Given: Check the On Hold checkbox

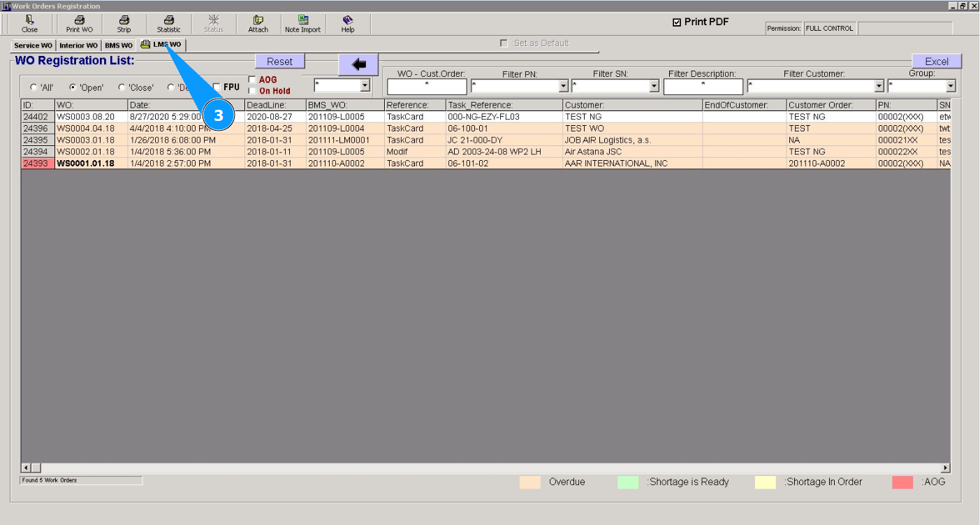Looking at the screenshot, I should 252,91.
